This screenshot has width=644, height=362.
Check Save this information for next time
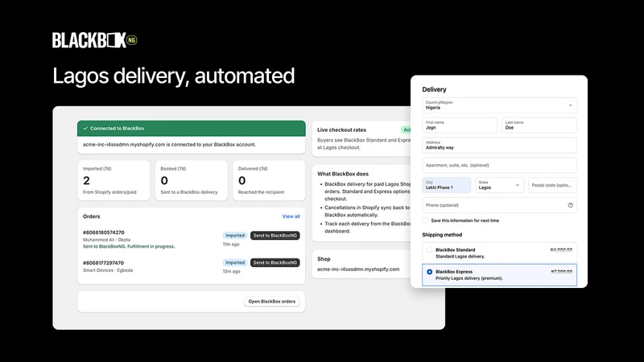coord(426,220)
